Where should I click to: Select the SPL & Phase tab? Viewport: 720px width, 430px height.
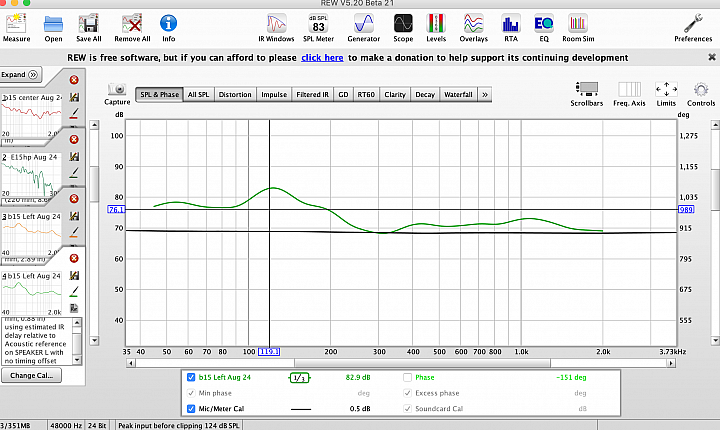159,94
